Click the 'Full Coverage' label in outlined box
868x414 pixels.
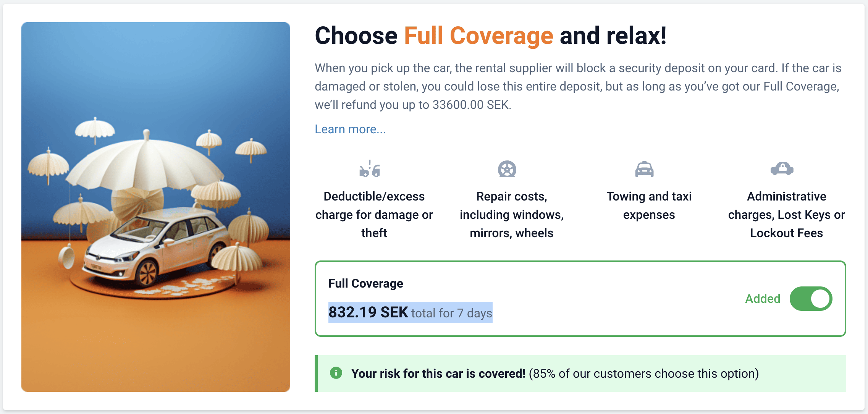pos(365,283)
